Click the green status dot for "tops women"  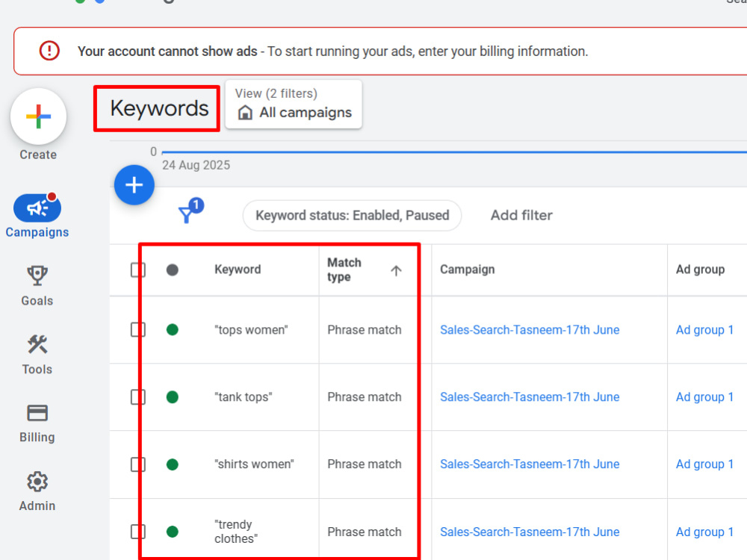point(173,329)
